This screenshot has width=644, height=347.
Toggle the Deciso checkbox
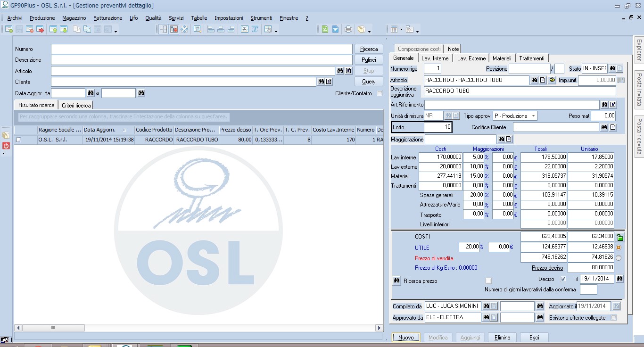[x=563, y=279]
